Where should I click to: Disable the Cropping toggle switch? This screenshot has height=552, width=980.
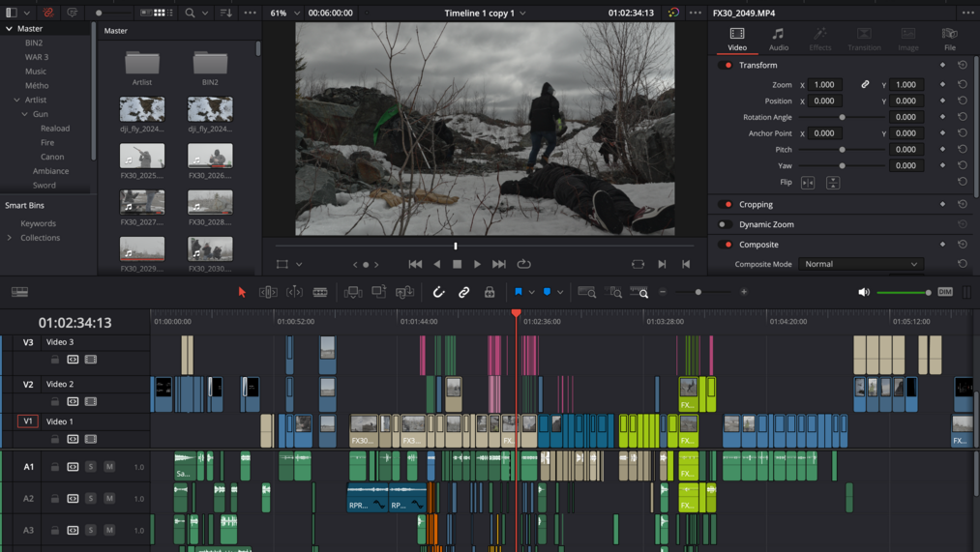tap(728, 205)
